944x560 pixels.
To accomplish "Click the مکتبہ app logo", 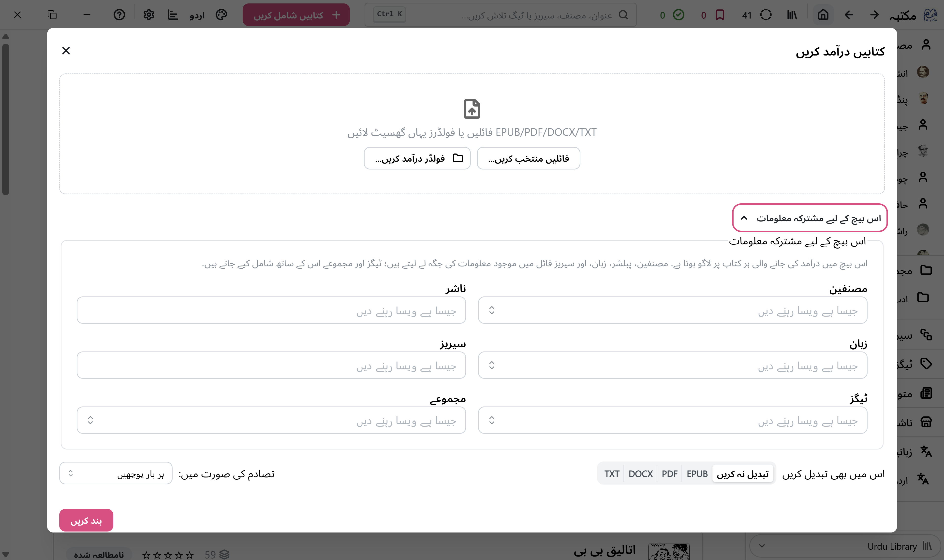I will click(x=930, y=15).
